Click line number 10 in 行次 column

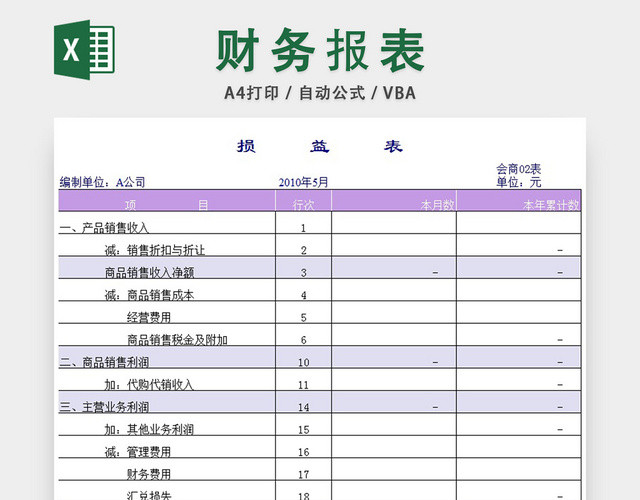[x=303, y=362]
